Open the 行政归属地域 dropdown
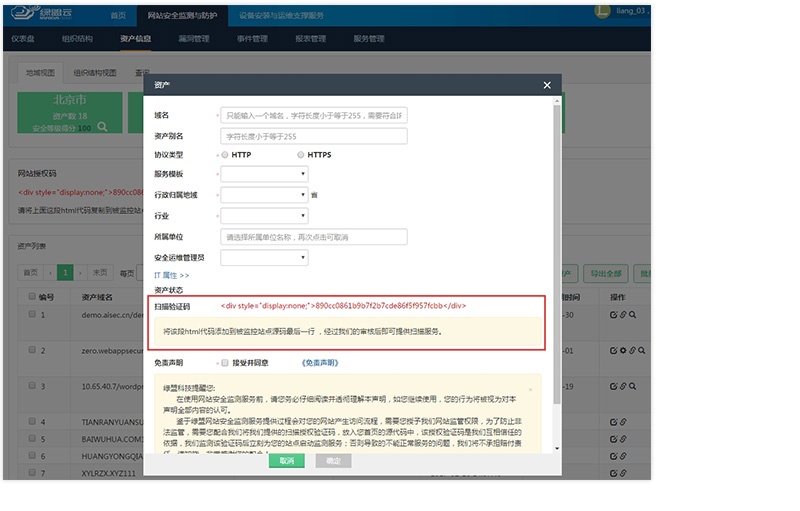Viewport: 800px width, 511px height. (264, 195)
